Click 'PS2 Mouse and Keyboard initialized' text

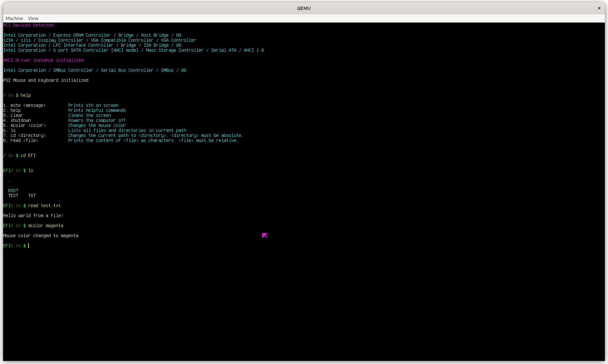click(x=46, y=81)
